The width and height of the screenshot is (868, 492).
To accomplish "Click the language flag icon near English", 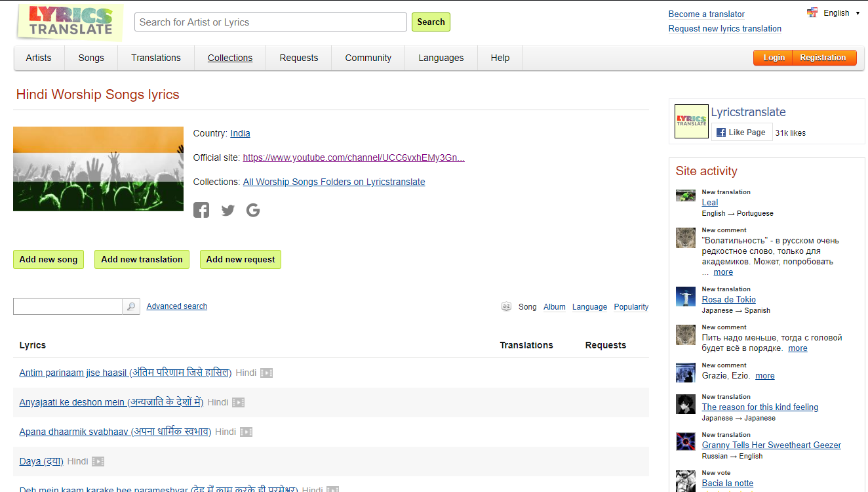I will [x=812, y=12].
